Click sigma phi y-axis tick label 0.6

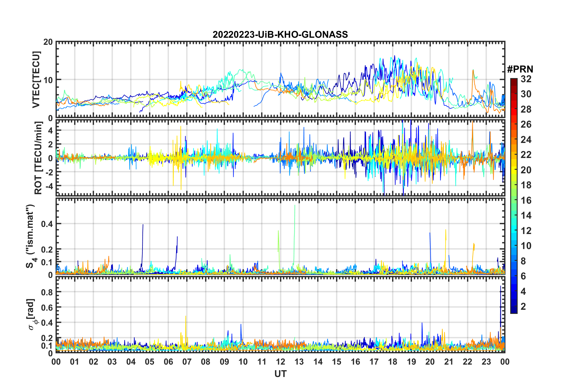47,307
